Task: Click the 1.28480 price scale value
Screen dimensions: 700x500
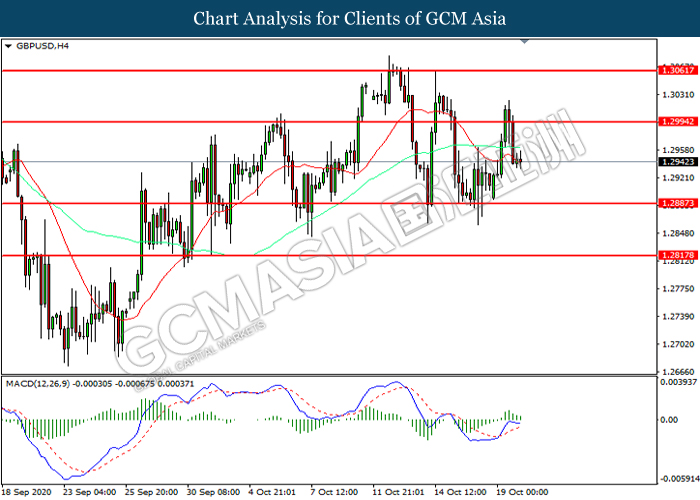Action: click(x=678, y=233)
